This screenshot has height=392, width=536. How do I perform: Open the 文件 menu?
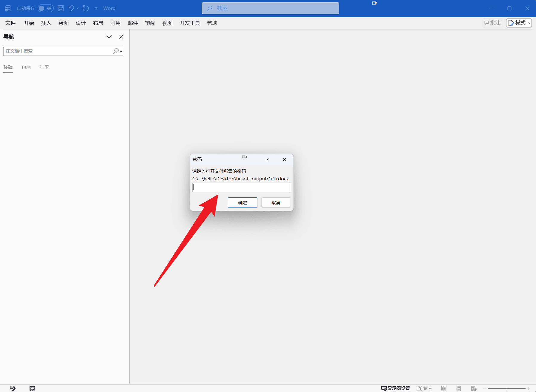pyautogui.click(x=10, y=23)
